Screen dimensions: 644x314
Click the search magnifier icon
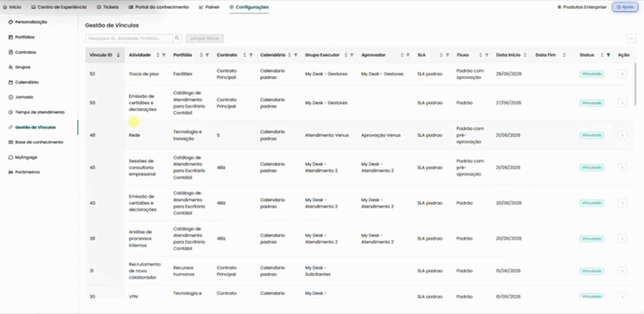[x=177, y=38]
